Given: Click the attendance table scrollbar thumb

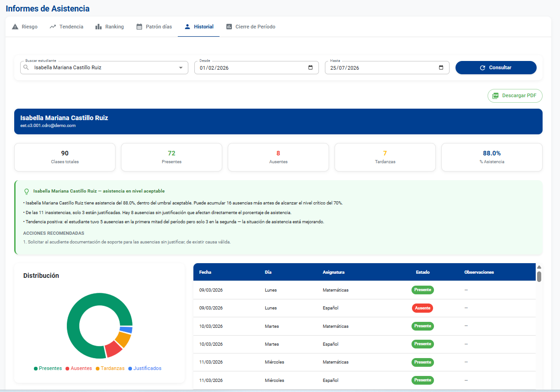Looking at the screenshot, I should [x=539, y=276].
